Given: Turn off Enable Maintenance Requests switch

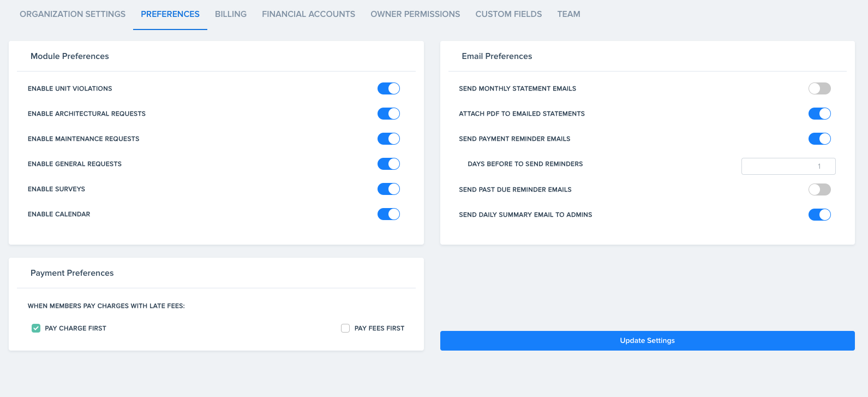Looking at the screenshot, I should [388, 139].
